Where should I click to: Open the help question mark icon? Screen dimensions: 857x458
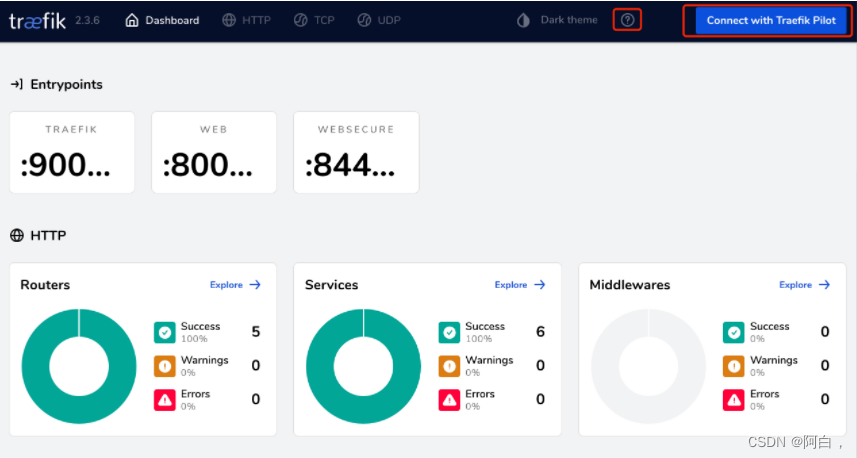[x=627, y=20]
